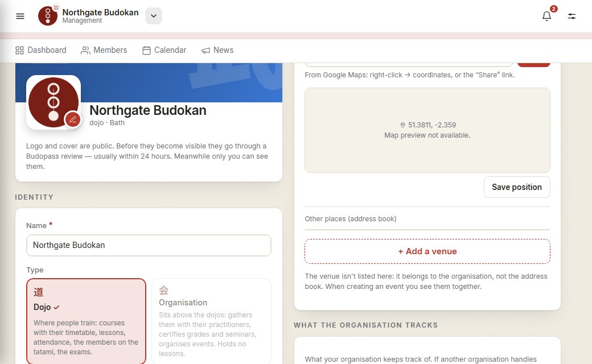The width and height of the screenshot is (592, 364).
Task: Open the hamburger menu
Action: click(20, 16)
